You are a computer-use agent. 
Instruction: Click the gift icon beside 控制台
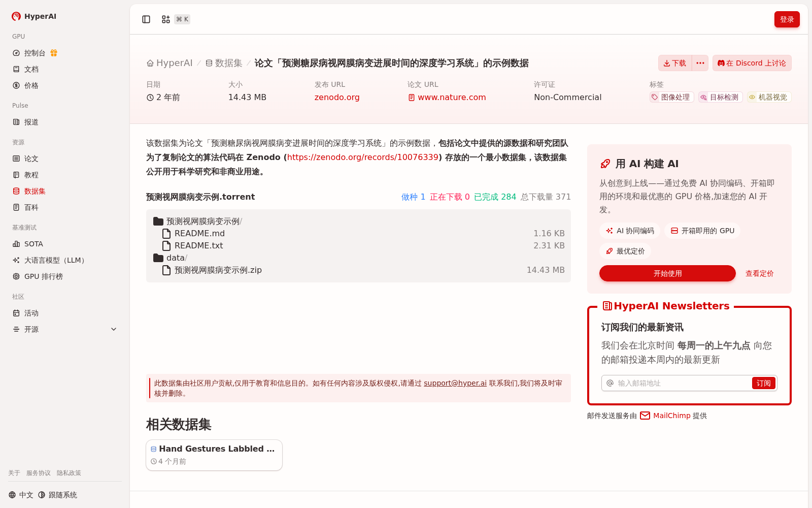coord(54,53)
